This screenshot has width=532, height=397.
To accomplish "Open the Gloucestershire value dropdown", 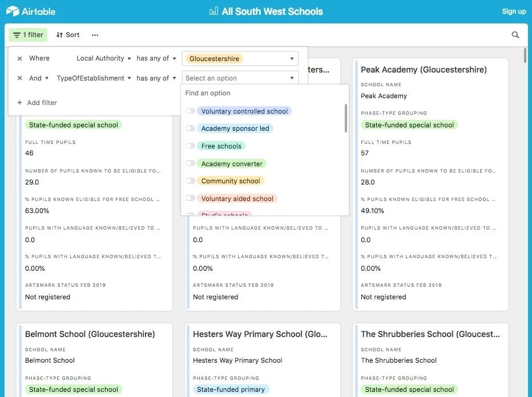I will pos(240,58).
